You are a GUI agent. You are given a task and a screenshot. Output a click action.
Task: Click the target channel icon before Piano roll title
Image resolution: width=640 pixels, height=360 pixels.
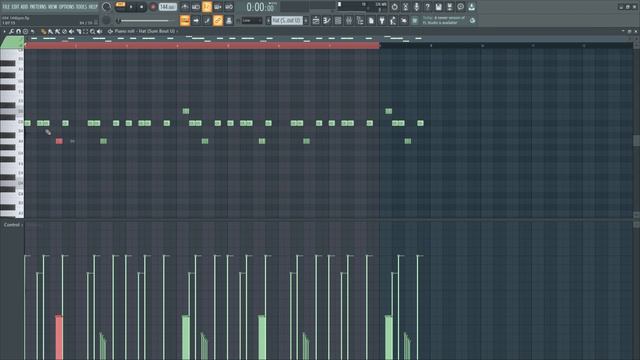pos(110,31)
